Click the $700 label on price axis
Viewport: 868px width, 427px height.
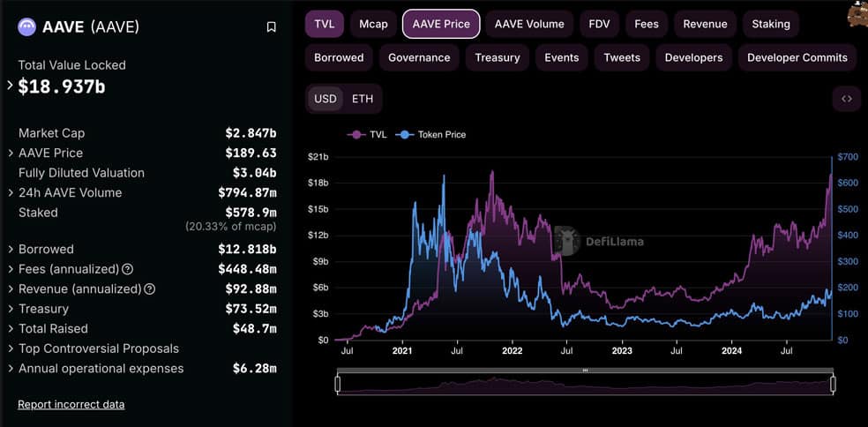(847, 157)
